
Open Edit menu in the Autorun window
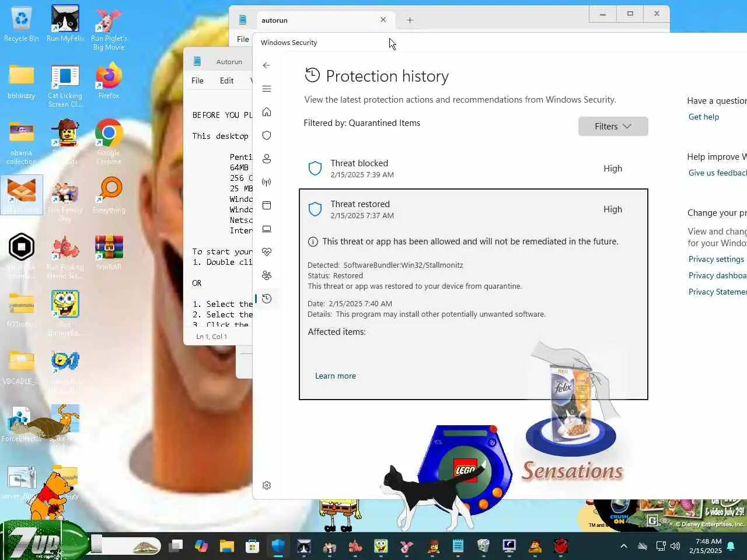[x=227, y=80]
